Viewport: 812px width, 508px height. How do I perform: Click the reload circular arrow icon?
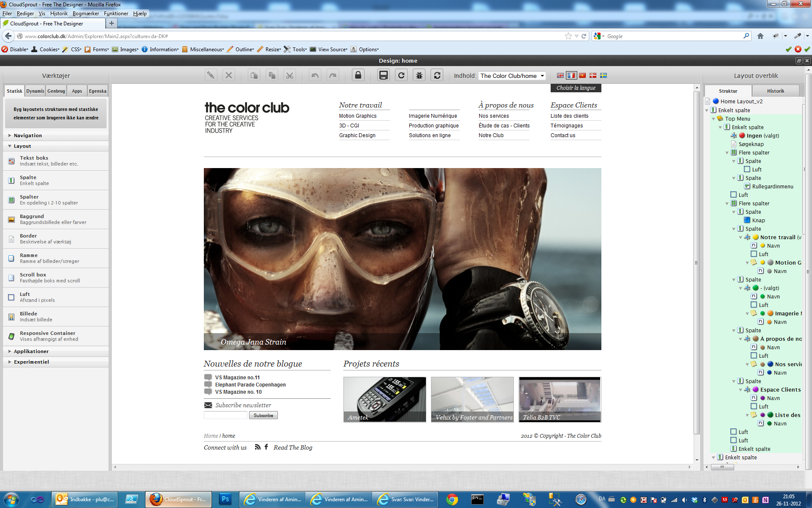[x=401, y=76]
